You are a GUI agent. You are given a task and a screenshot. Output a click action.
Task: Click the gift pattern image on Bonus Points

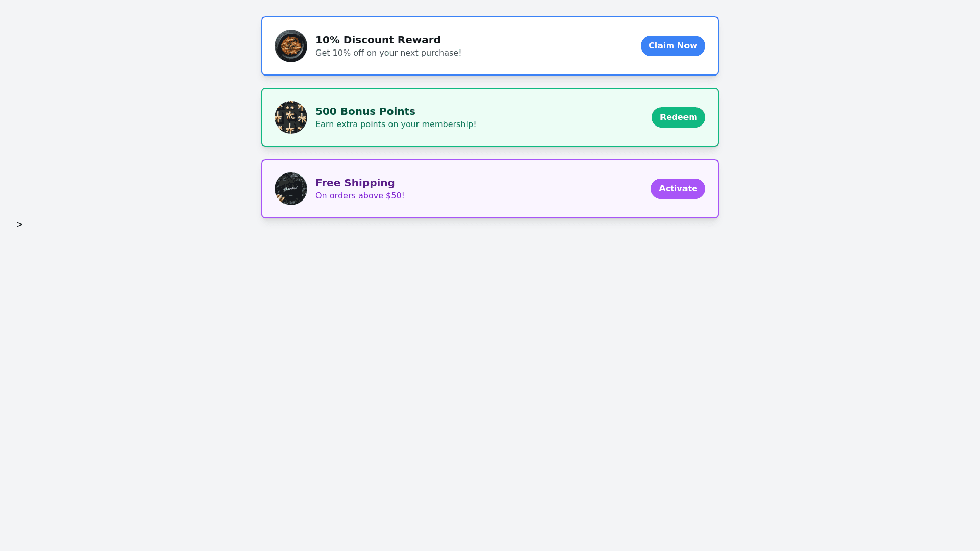291,117
